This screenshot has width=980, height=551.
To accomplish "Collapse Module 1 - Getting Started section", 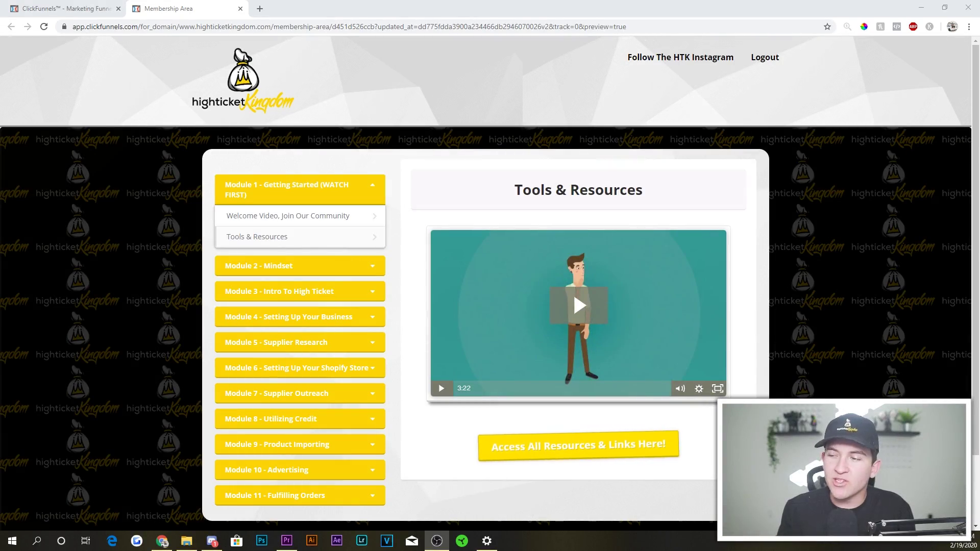I will pyautogui.click(x=300, y=189).
